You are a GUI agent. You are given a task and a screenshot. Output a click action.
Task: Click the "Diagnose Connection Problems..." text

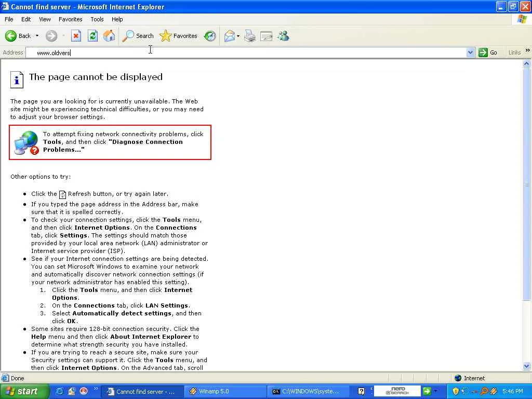point(113,146)
